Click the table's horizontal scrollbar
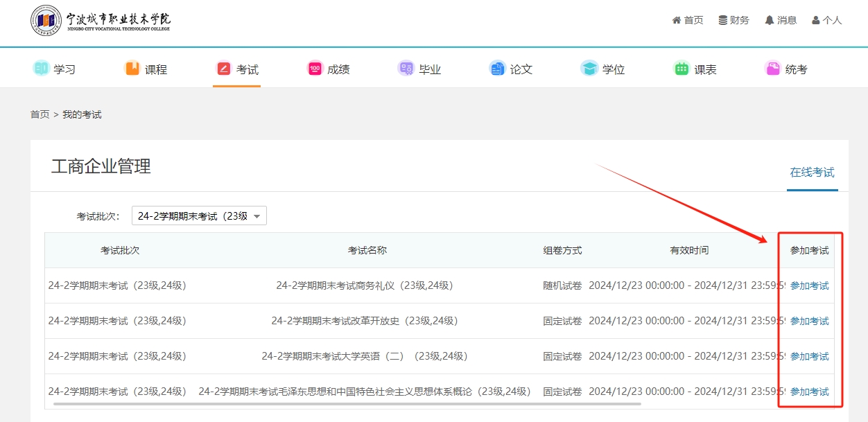Viewport: 868px width, 422px height. 347,403
